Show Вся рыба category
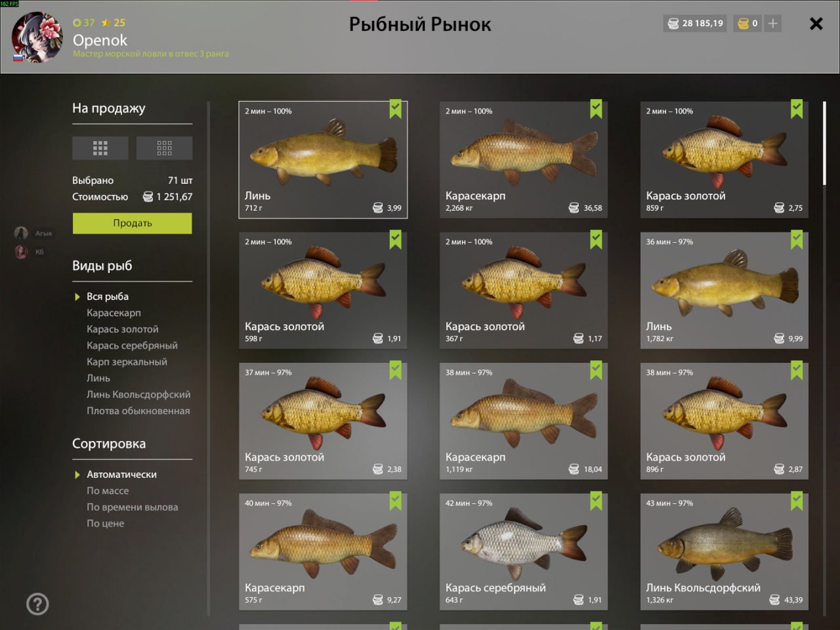The height and width of the screenshot is (630, 840). coord(108,297)
